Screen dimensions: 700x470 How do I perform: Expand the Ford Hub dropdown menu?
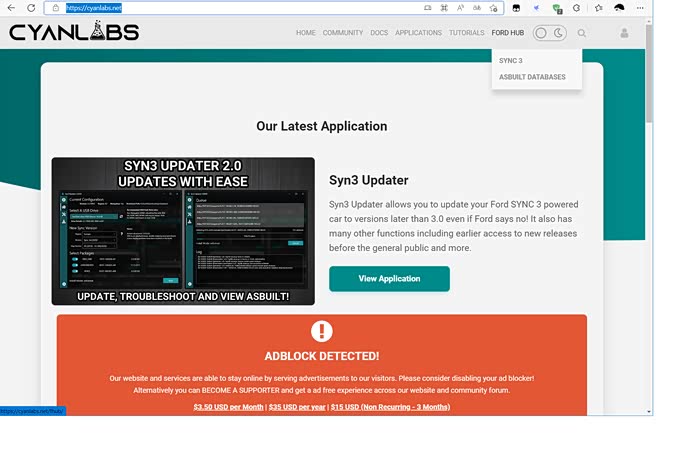(x=507, y=33)
